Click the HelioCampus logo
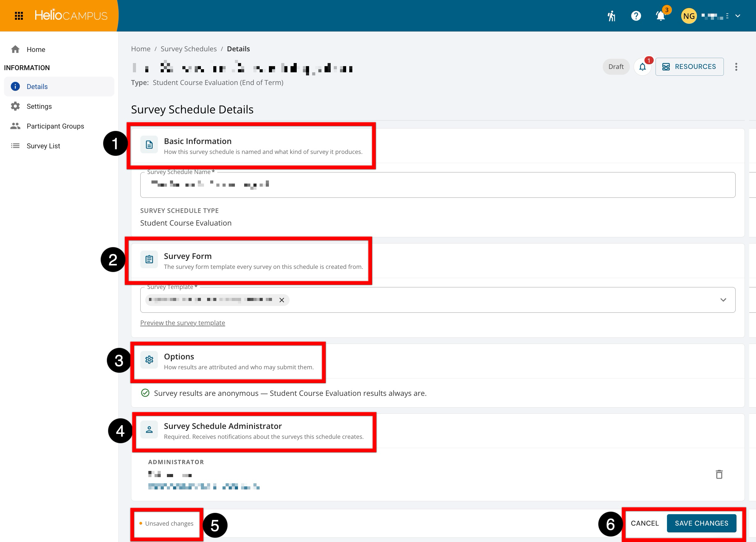Screen dimensions: 756x542 (x=71, y=15)
